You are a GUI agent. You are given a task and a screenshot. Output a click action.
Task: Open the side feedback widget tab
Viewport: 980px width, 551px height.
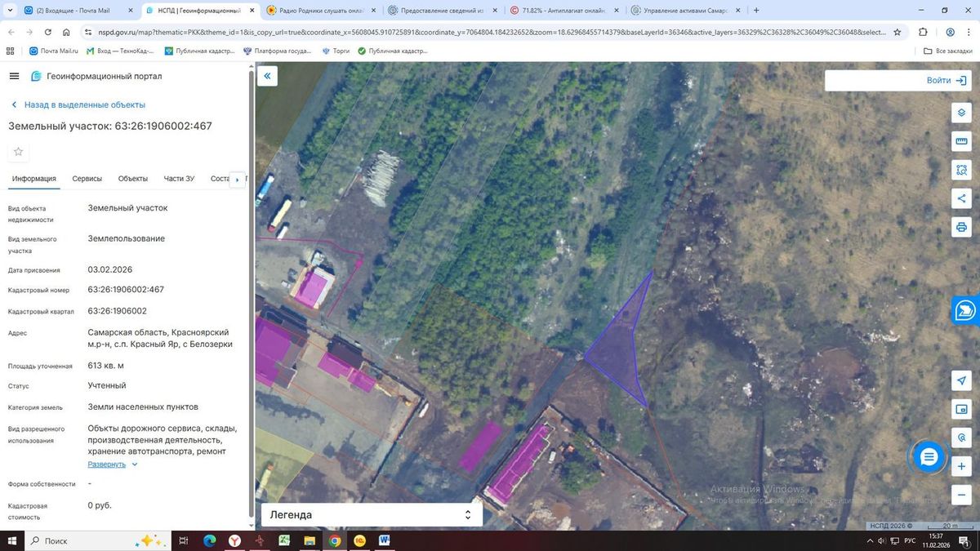coord(965,310)
